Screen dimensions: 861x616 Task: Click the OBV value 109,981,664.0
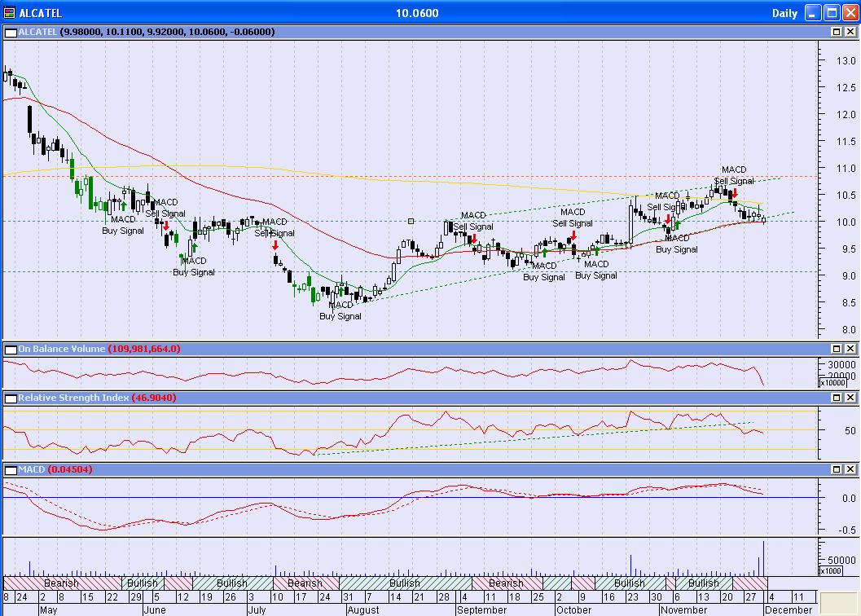144,349
